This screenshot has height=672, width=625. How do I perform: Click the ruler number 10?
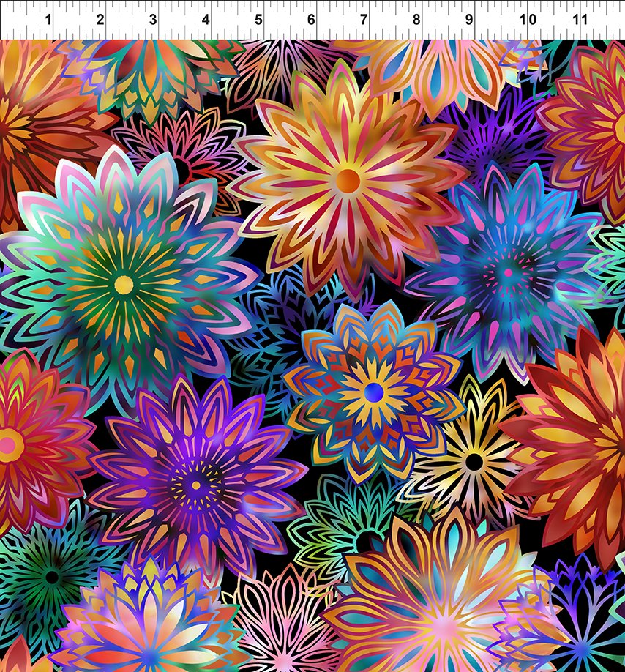tap(528, 19)
